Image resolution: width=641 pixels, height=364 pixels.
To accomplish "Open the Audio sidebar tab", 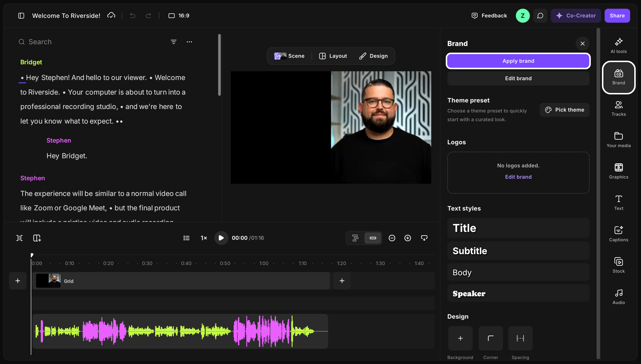I will [x=619, y=297].
